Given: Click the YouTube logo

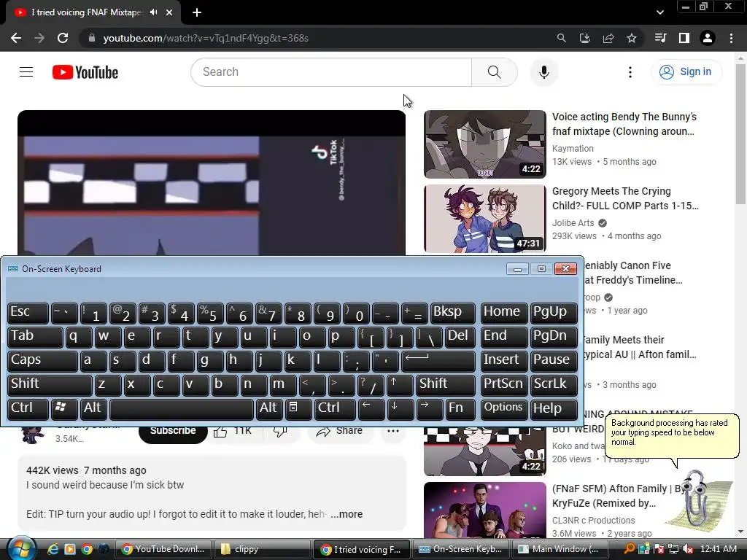Looking at the screenshot, I should click(85, 72).
